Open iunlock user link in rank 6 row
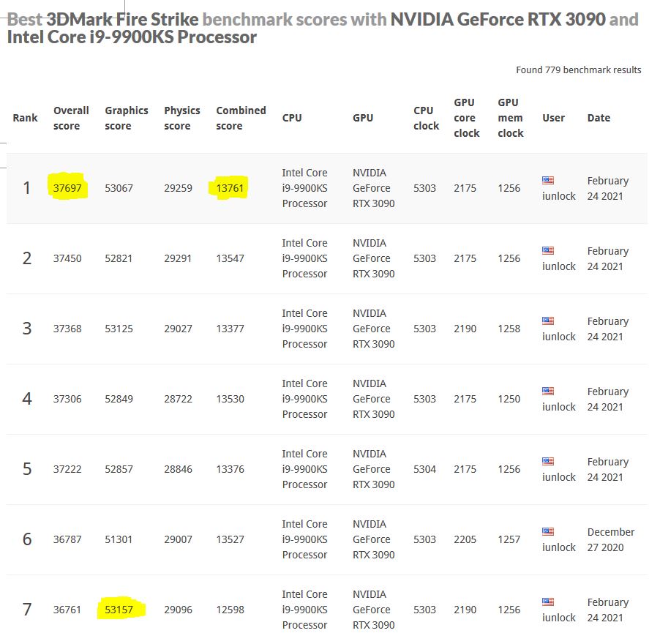Viewport: 649px width, 644px height. pos(559,547)
